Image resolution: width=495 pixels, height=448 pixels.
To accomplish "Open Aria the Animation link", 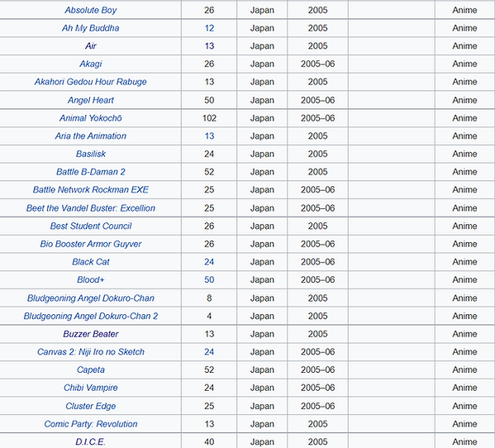I will coord(91,136).
